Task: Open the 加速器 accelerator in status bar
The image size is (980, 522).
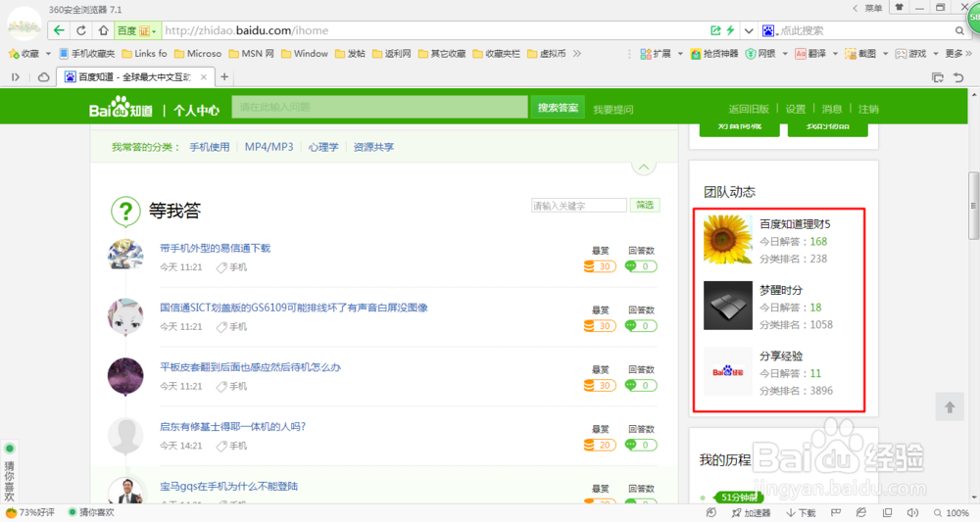Action: (752, 512)
